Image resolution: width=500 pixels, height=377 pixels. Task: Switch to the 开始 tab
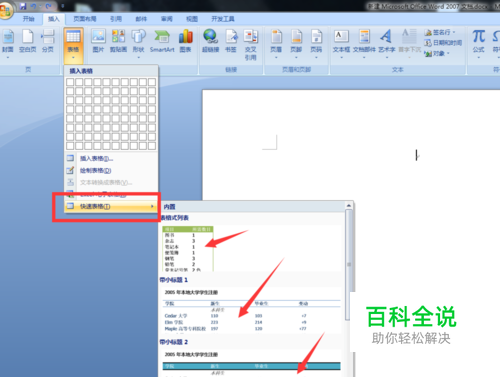coord(28,19)
